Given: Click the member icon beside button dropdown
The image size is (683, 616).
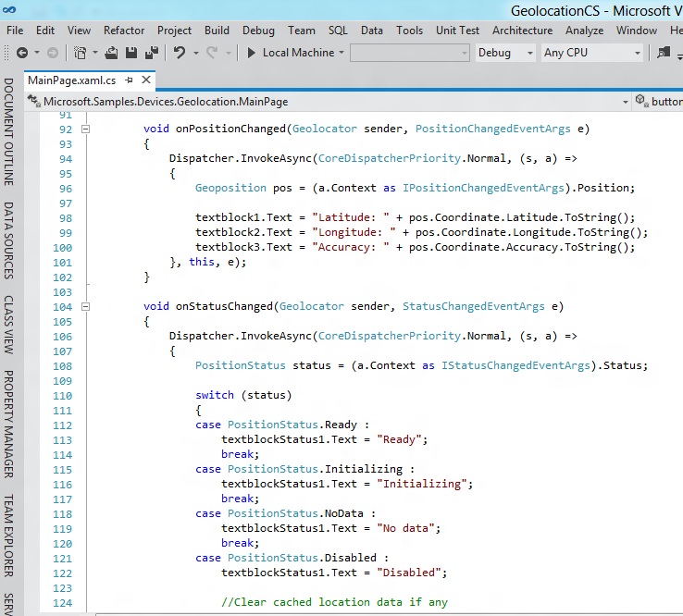Looking at the screenshot, I should pos(640,101).
